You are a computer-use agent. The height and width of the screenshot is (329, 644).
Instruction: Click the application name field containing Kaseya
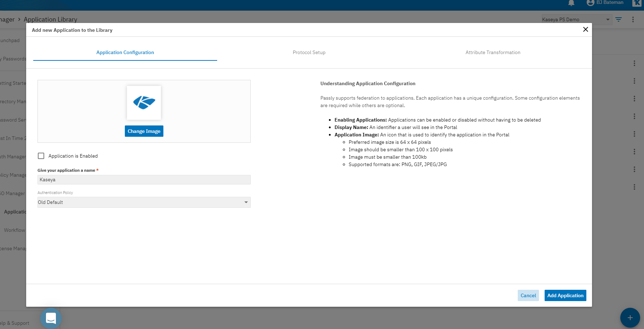pos(144,180)
